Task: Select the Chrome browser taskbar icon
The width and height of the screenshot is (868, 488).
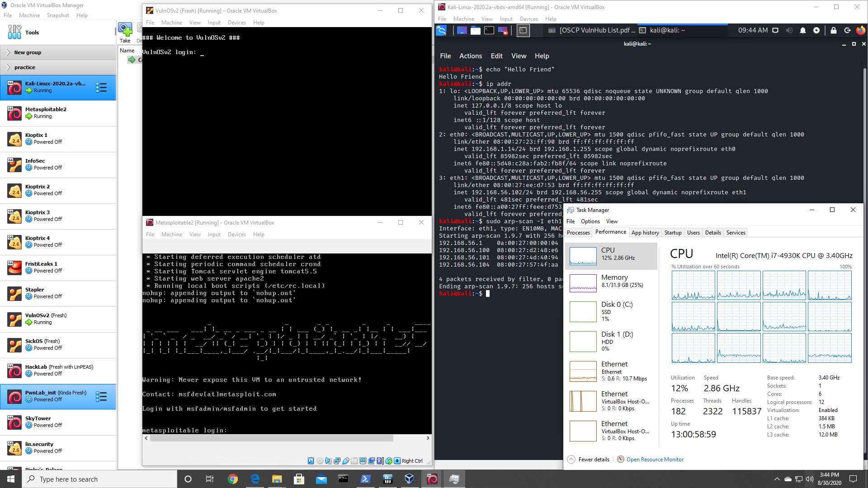Action: (232, 479)
